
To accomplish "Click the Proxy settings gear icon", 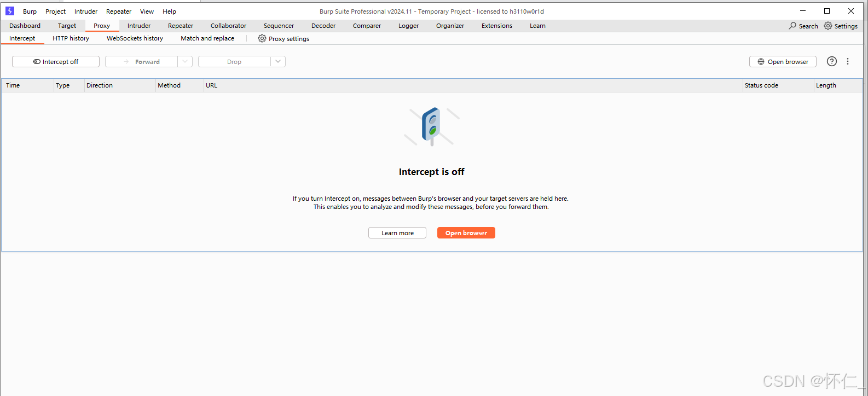I will [262, 38].
